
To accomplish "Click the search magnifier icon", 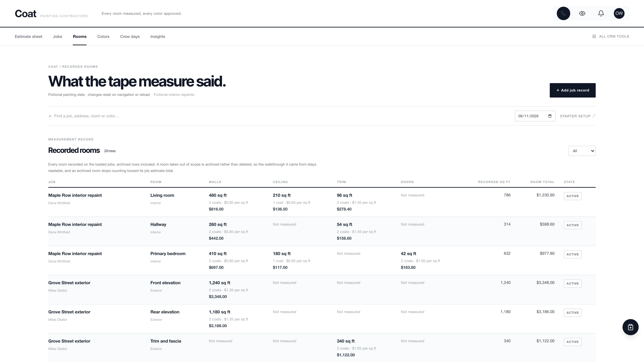I will coord(50,116).
